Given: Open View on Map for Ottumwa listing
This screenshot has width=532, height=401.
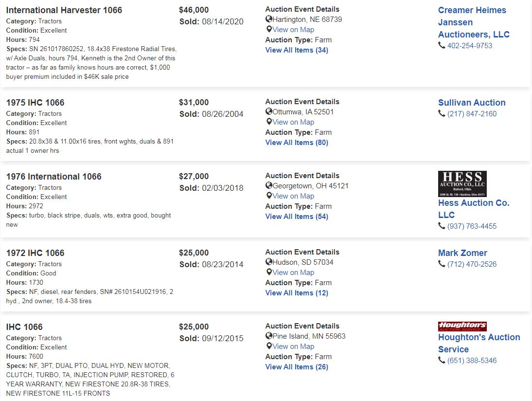Looking at the screenshot, I should pos(294,122).
